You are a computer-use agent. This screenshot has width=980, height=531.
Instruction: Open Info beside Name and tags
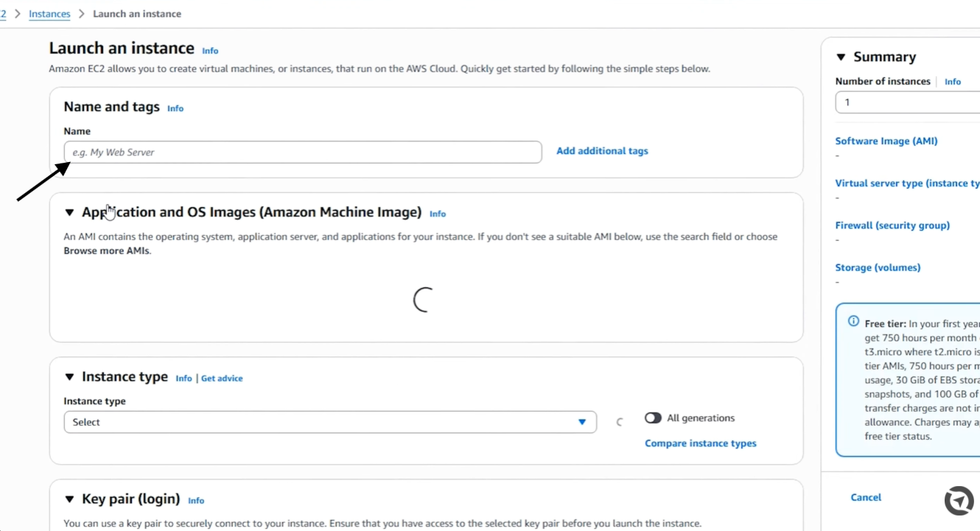tap(175, 108)
